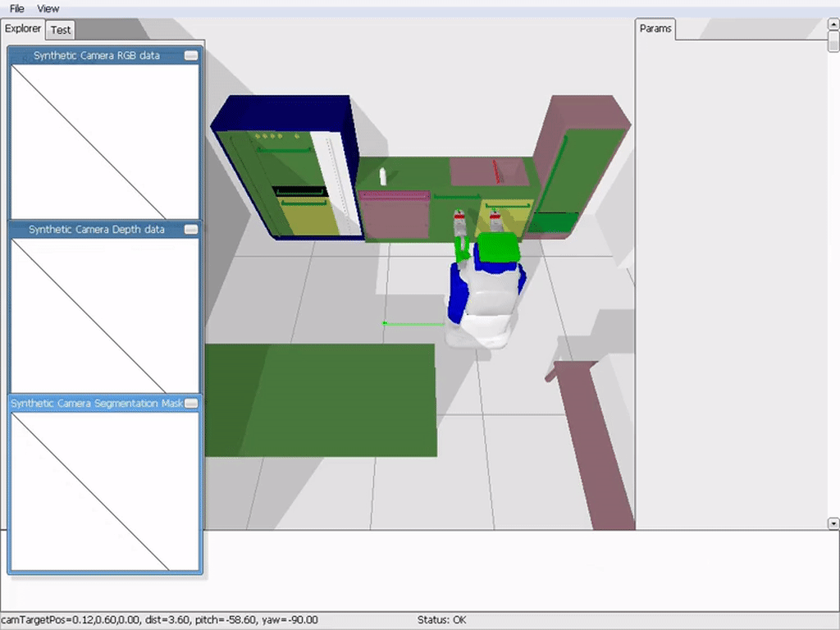The height and width of the screenshot is (630, 840).
Task: Select the Explorer tab
Action: [x=22, y=29]
